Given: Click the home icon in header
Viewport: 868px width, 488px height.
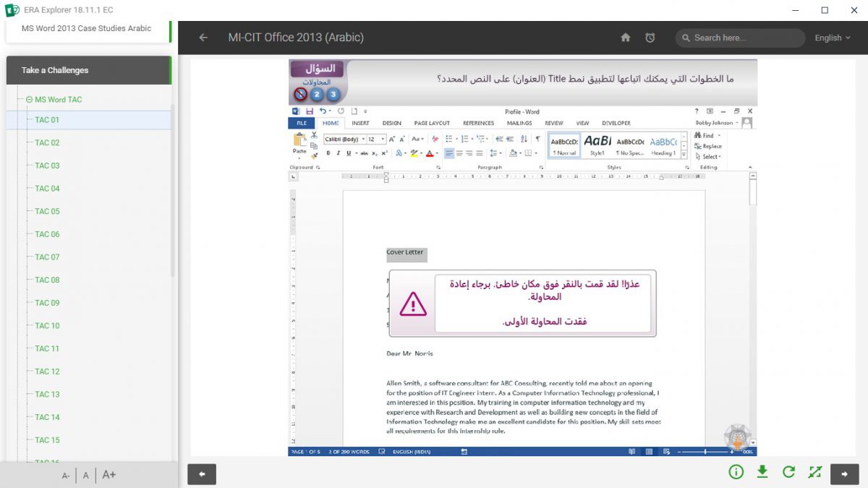Looking at the screenshot, I should pos(626,38).
